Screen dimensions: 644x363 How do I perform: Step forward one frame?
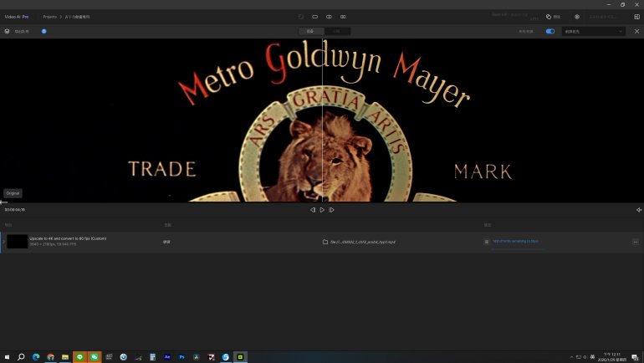click(x=331, y=210)
